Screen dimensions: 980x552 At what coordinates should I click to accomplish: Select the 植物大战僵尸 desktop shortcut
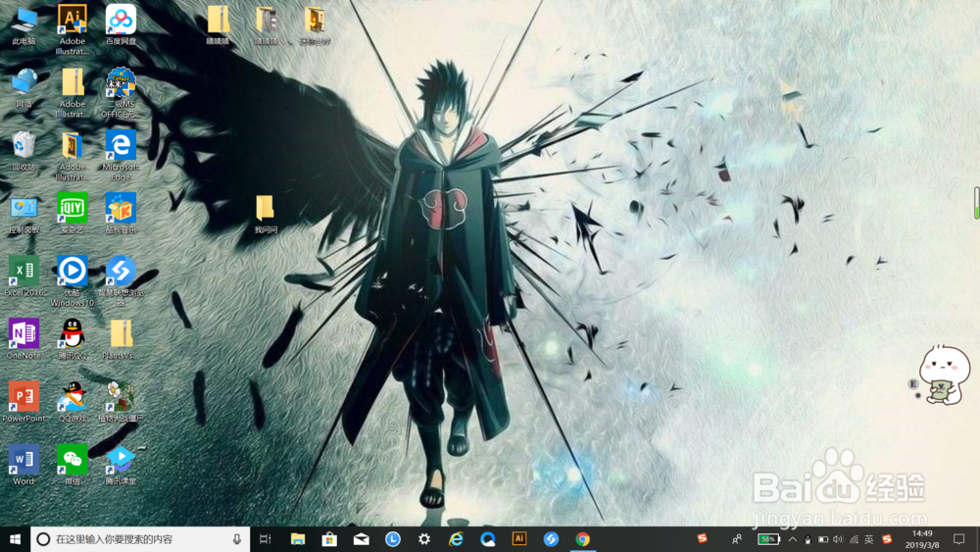pos(121,403)
